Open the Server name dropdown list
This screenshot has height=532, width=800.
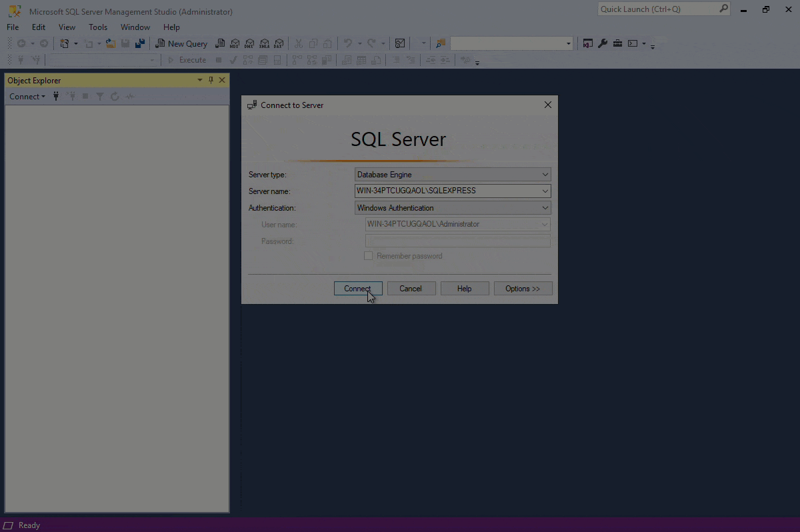pyautogui.click(x=545, y=191)
